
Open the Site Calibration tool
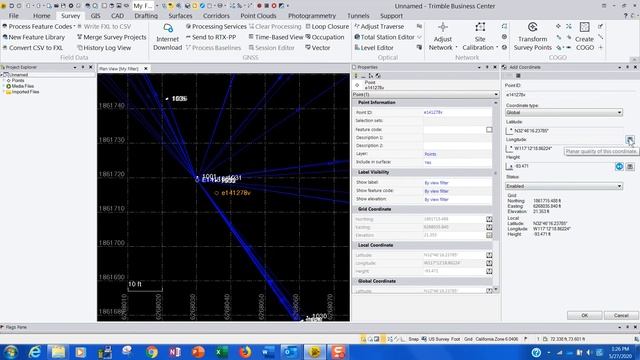point(480,37)
